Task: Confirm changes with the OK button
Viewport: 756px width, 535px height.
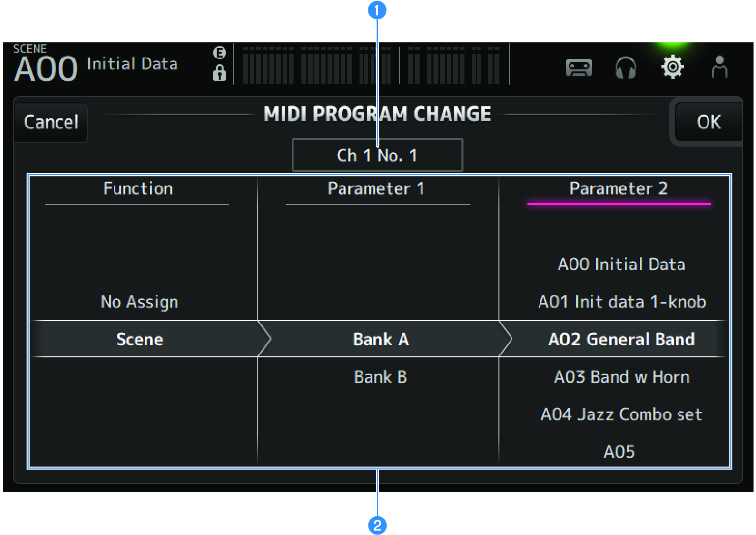Action: coord(707,122)
